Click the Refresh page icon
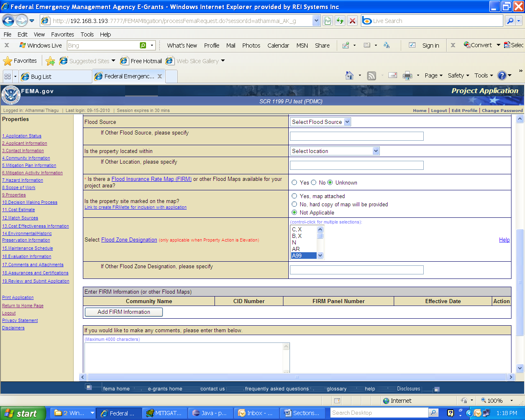The width and height of the screenshot is (525, 420). [x=340, y=21]
